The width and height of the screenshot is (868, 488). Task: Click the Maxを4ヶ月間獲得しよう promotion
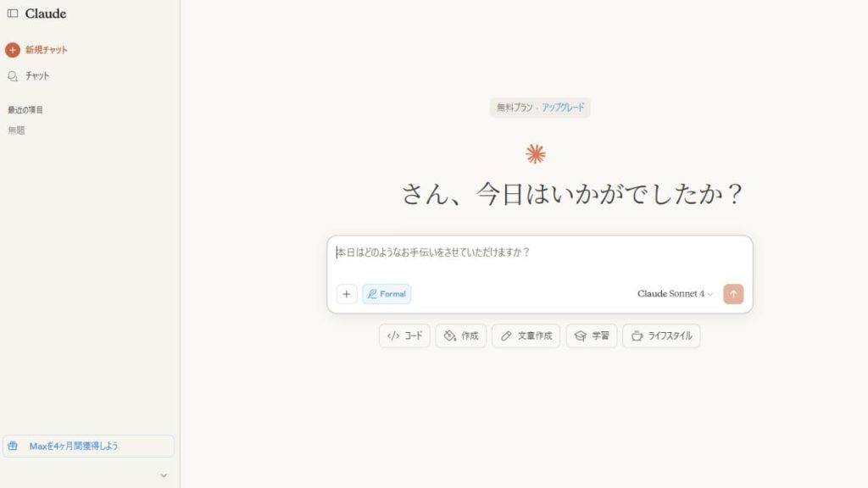tap(88, 446)
